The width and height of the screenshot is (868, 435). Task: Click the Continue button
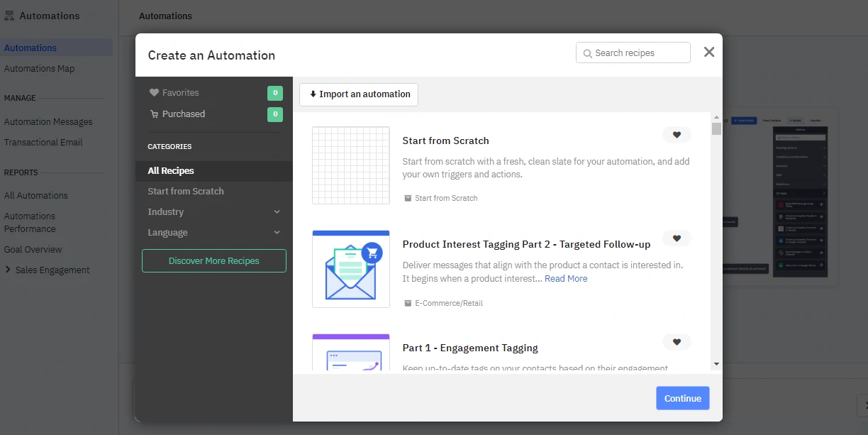pos(683,398)
